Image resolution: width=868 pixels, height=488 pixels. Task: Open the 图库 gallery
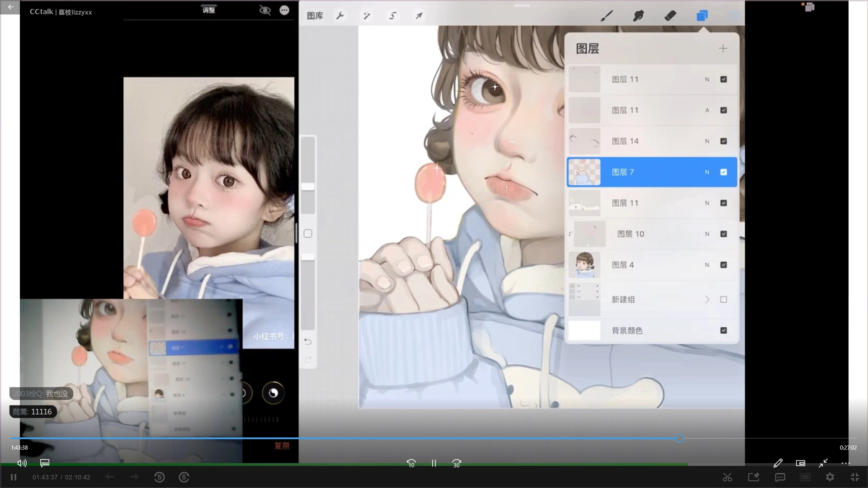pos(315,16)
